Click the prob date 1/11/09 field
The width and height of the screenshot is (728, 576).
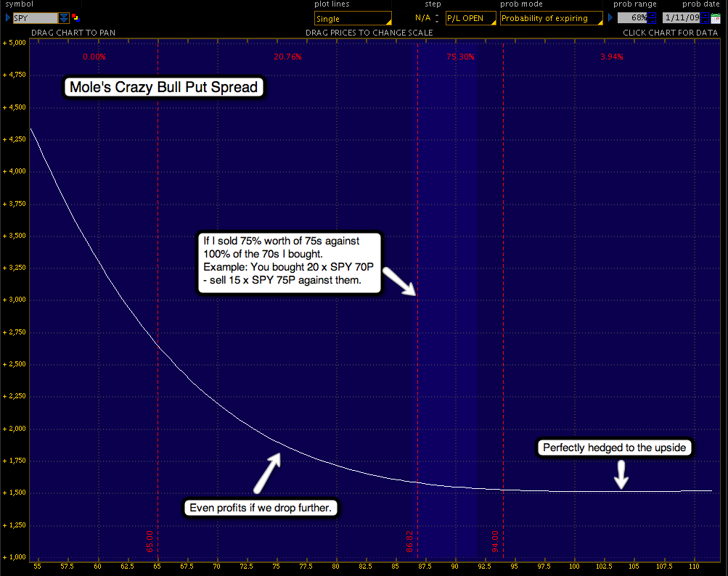[x=681, y=18]
